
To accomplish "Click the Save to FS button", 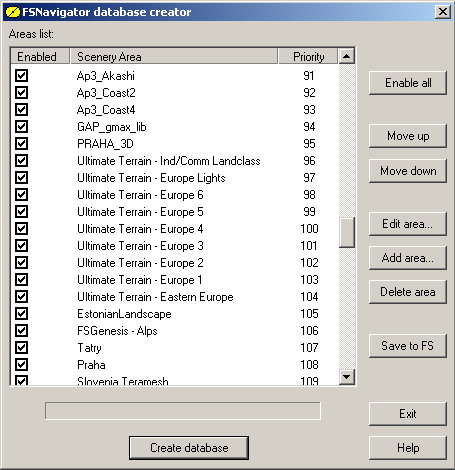I will 408,346.
